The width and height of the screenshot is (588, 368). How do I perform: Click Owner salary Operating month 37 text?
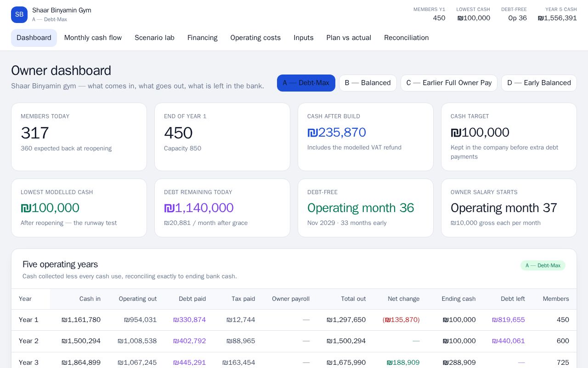click(504, 208)
